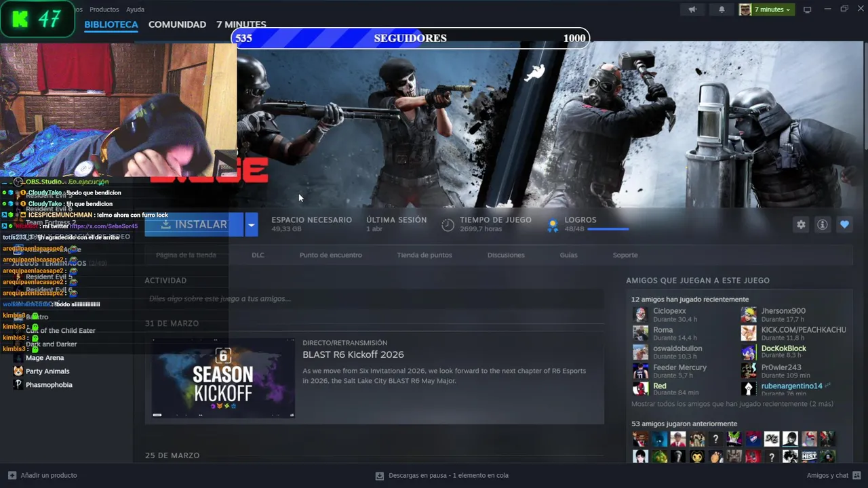The image size is (868, 488).
Task: Open the game settings gear icon
Action: [x=801, y=224]
